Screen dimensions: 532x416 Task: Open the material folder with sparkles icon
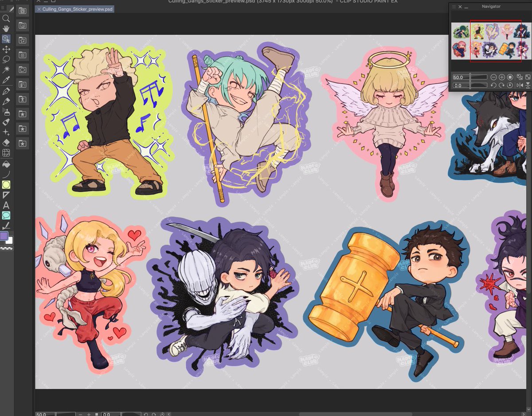pos(22,40)
